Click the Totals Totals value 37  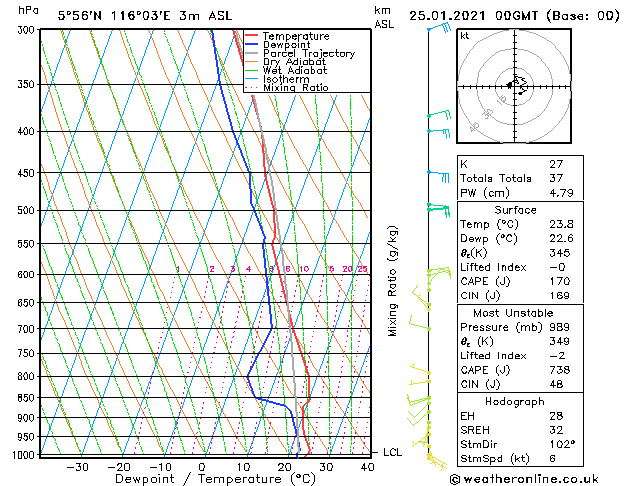click(556, 178)
